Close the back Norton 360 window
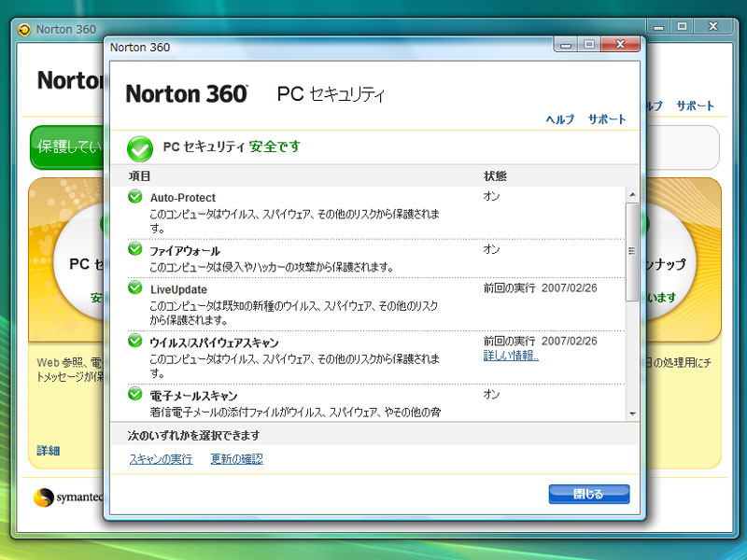The image size is (747, 560). (712, 27)
